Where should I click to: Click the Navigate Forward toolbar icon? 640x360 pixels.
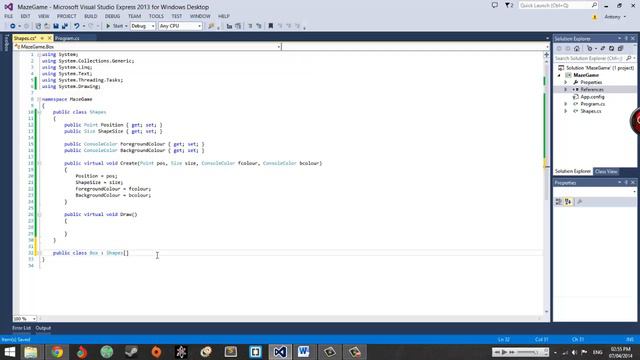26,26
